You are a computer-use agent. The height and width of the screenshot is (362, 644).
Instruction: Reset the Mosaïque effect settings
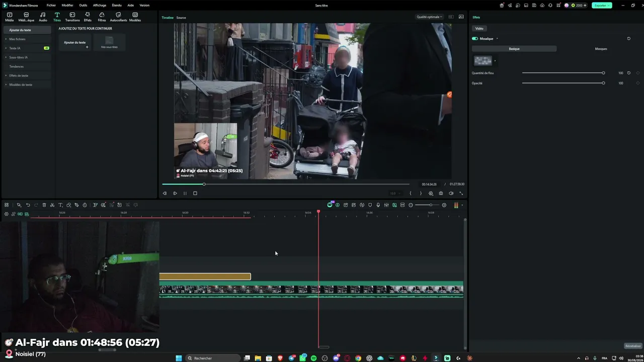628,39
